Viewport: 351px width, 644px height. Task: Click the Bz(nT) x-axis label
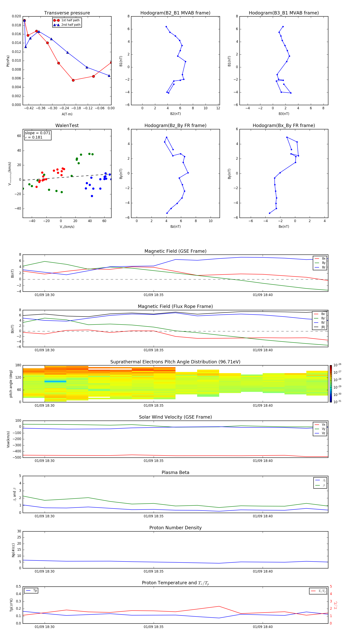(175, 227)
